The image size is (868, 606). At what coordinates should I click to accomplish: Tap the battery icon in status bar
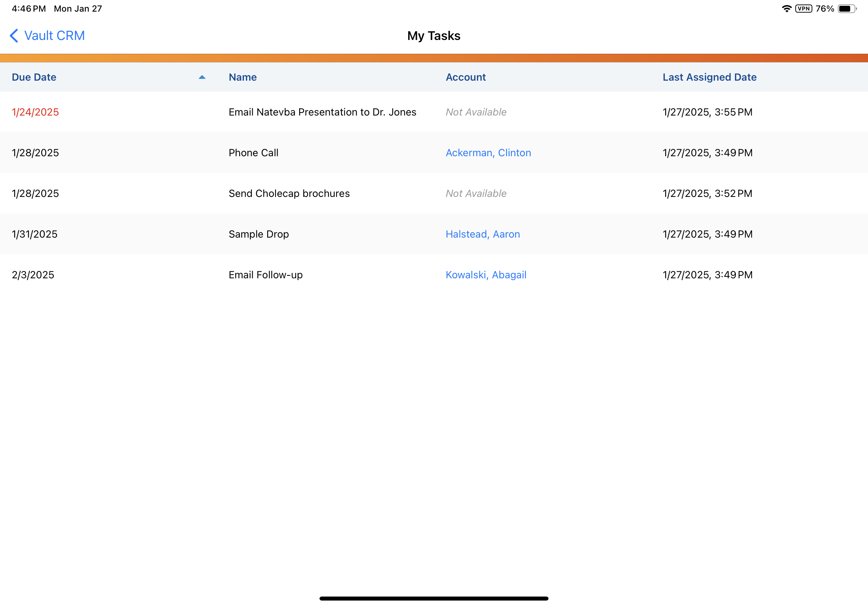847,9
